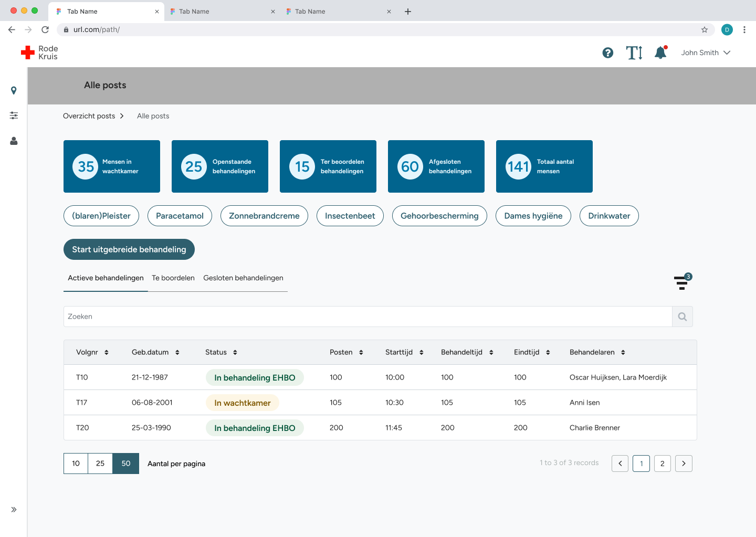Click the search magnifier button

click(x=682, y=317)
